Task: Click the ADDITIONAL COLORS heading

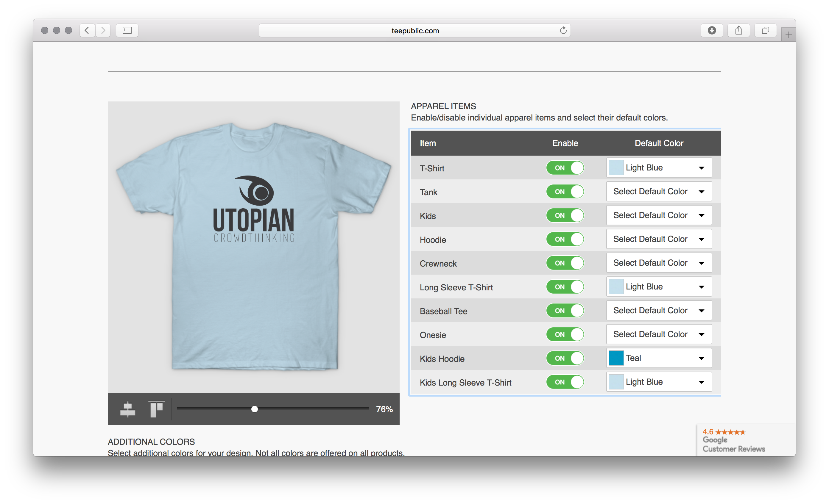Action: coord(151,442)
